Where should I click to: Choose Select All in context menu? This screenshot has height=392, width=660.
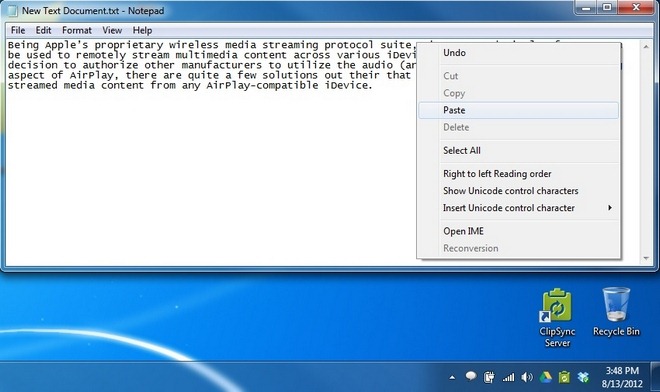pos(519,151)
